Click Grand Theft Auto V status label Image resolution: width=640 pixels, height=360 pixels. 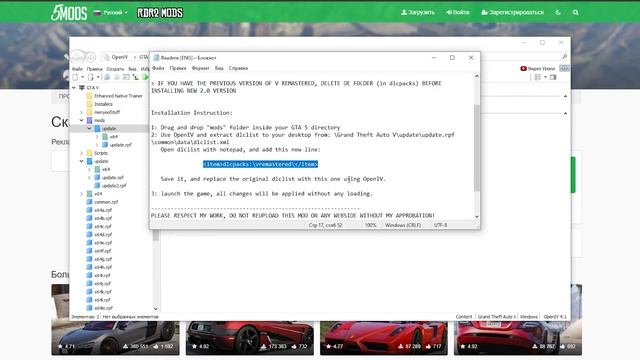[x=496, y=317]
